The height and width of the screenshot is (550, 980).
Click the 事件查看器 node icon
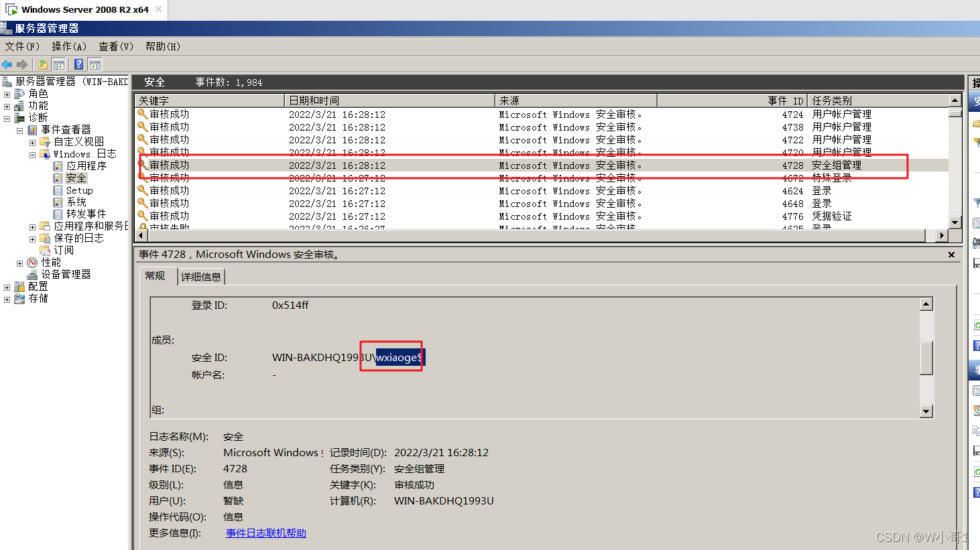click(32, 130)
